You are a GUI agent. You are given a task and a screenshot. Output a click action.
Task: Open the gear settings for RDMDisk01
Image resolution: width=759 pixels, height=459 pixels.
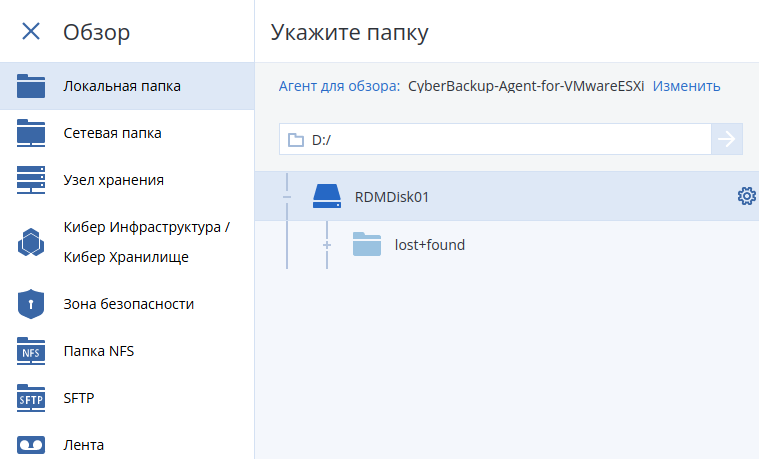(746, 196)
